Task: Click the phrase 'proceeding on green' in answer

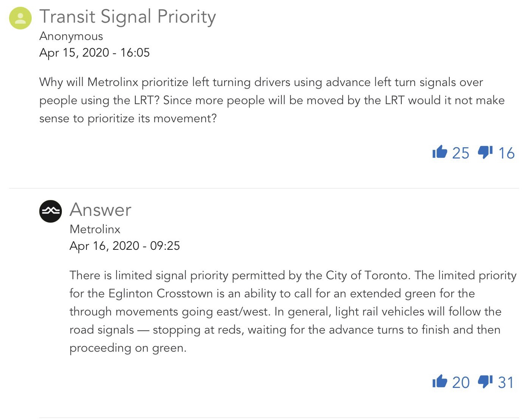Action: (127, 348)
